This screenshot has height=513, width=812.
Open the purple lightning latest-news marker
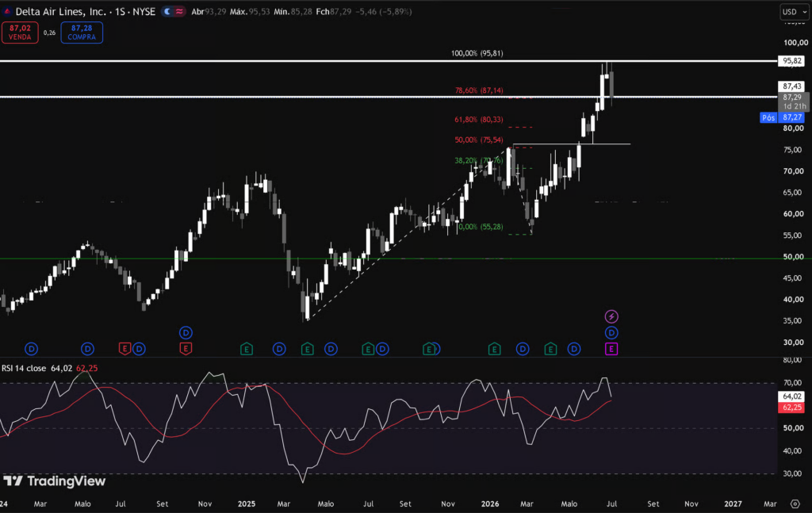point(611,316)
